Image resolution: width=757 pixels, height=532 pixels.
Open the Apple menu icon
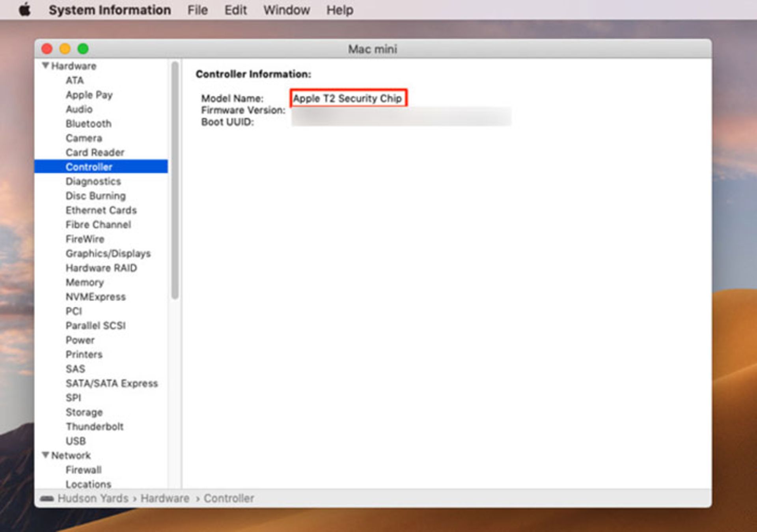pyautogui.click(x=24, y=9)
